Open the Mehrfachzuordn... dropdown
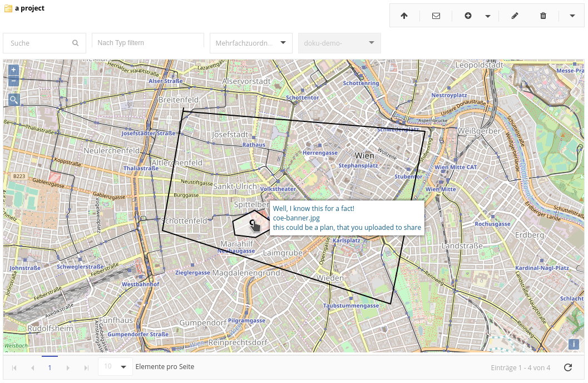This screenshot has width=588, height=383. pos(251,43)
